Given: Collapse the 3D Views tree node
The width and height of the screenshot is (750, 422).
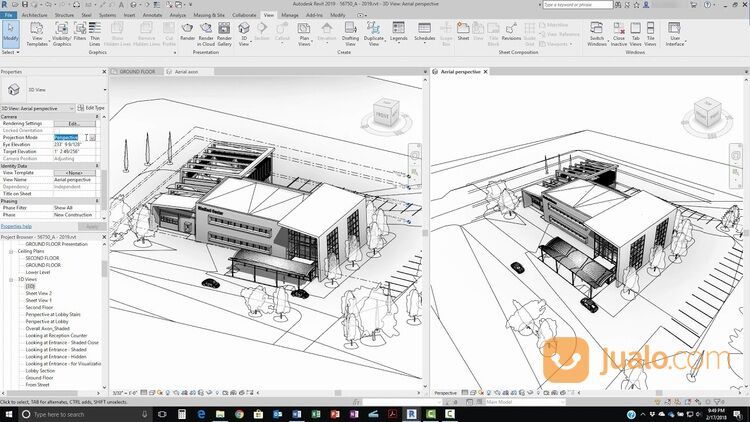Looking at the screenshot, I should coord(11,279).
